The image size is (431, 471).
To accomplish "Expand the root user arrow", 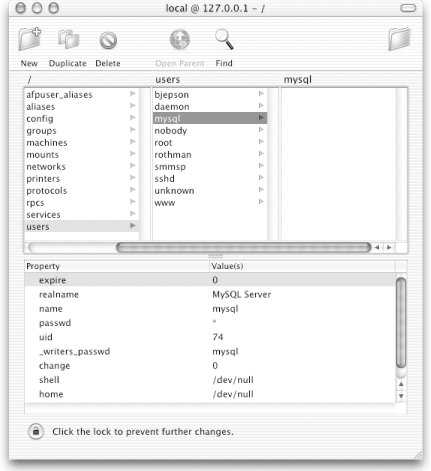I will 261,142.
